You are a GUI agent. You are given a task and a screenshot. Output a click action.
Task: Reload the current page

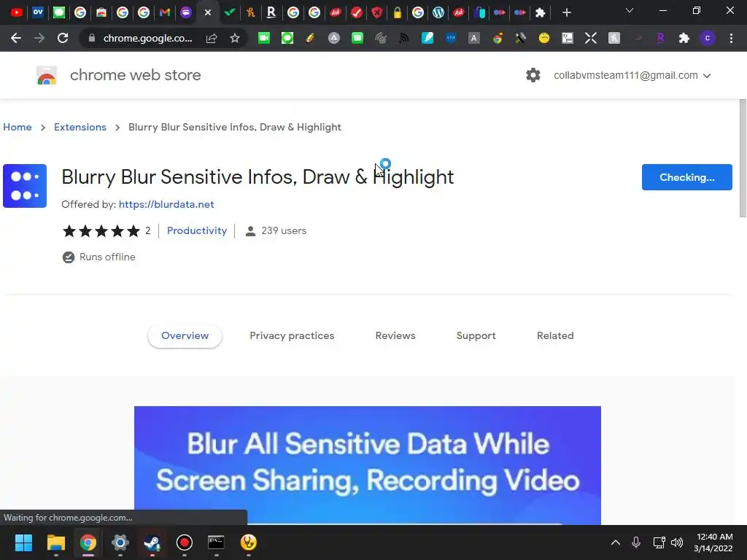(63, 38)
